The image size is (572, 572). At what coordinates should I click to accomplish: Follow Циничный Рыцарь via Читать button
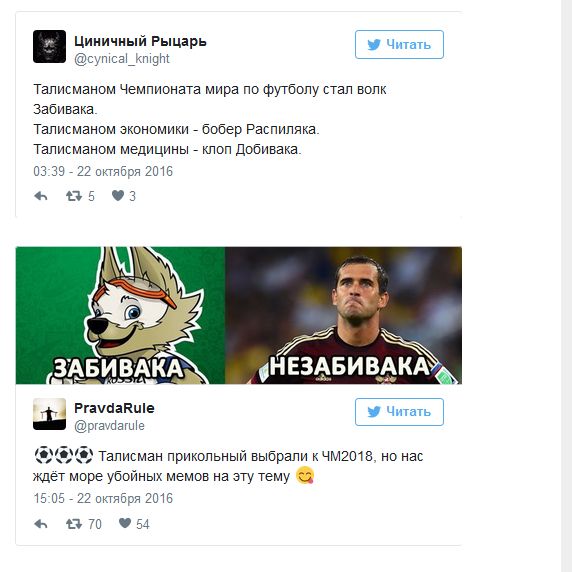pos(399,45)
